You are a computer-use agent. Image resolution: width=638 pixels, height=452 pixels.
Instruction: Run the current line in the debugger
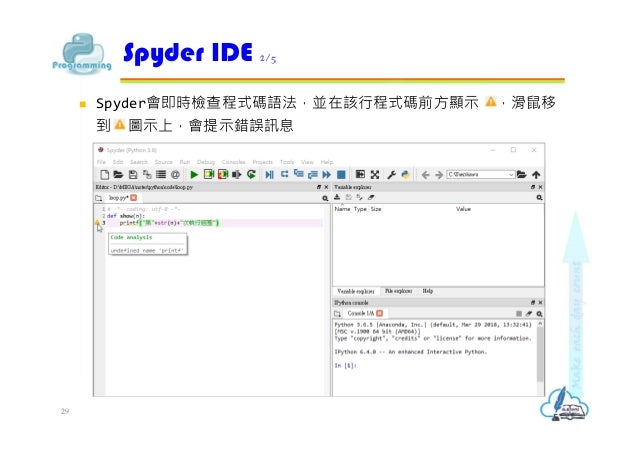(284, 174)
